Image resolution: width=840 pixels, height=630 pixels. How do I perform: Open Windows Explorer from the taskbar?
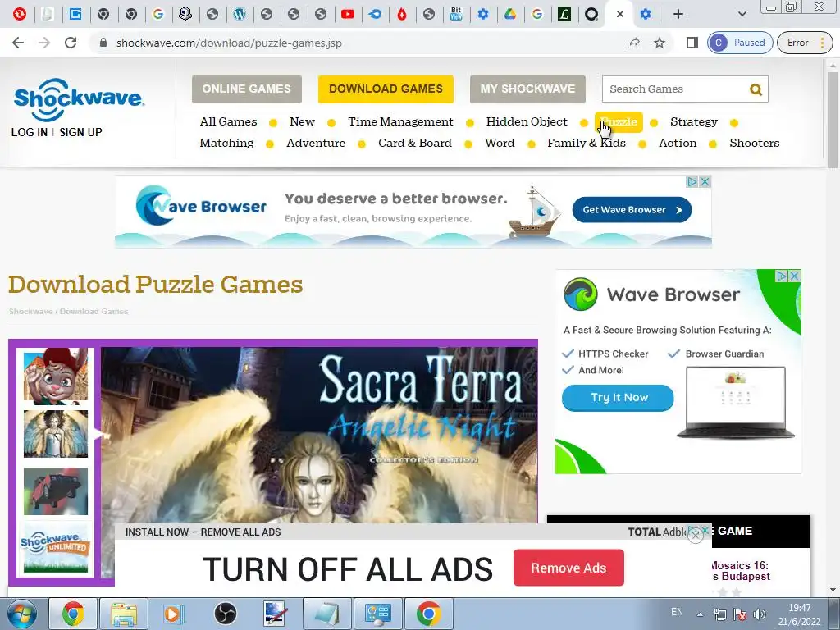[124, 614]
